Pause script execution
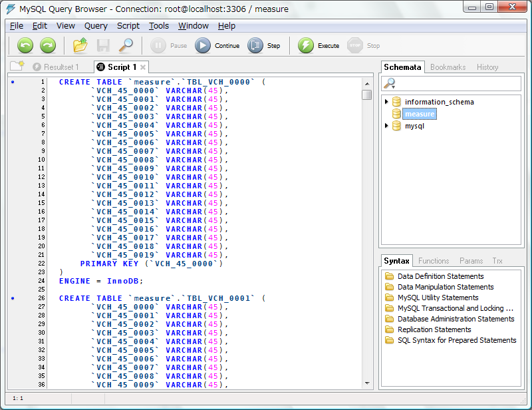This screenshot has width=532, height=410. pyautogui.click(x=169, y=45)
